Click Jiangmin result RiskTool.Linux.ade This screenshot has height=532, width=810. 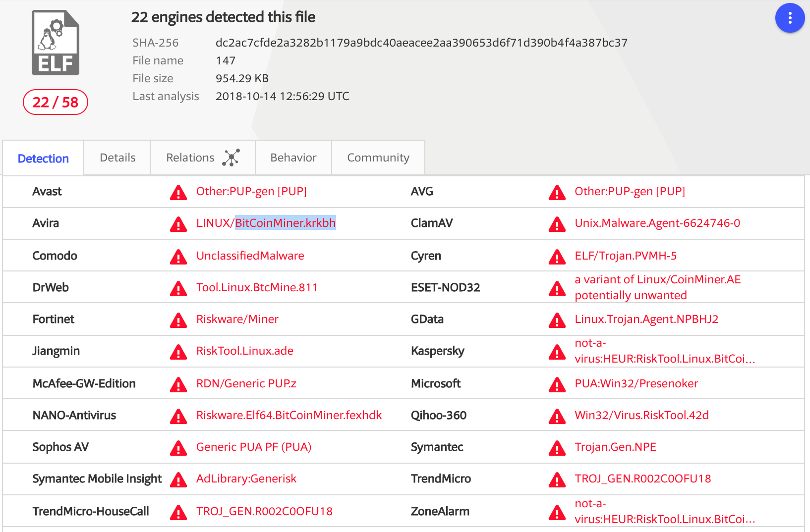[x=245, y=351]
